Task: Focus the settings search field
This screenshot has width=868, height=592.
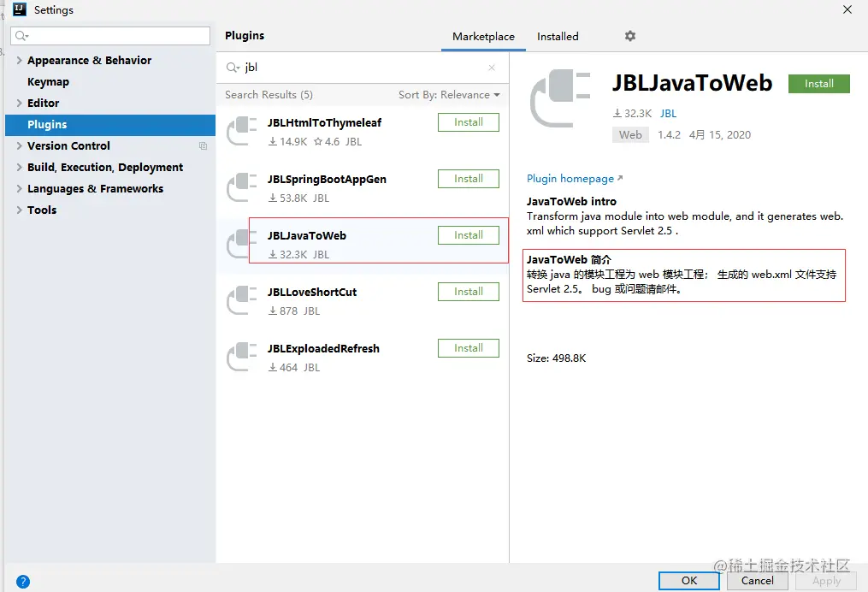Action: [x=110, y=36]
